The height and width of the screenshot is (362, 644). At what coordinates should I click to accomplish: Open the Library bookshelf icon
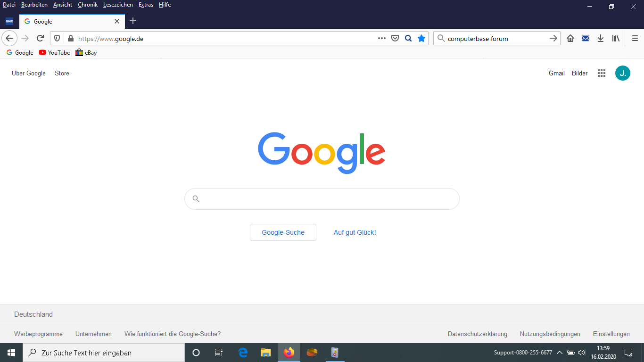[x=616, y=38]
